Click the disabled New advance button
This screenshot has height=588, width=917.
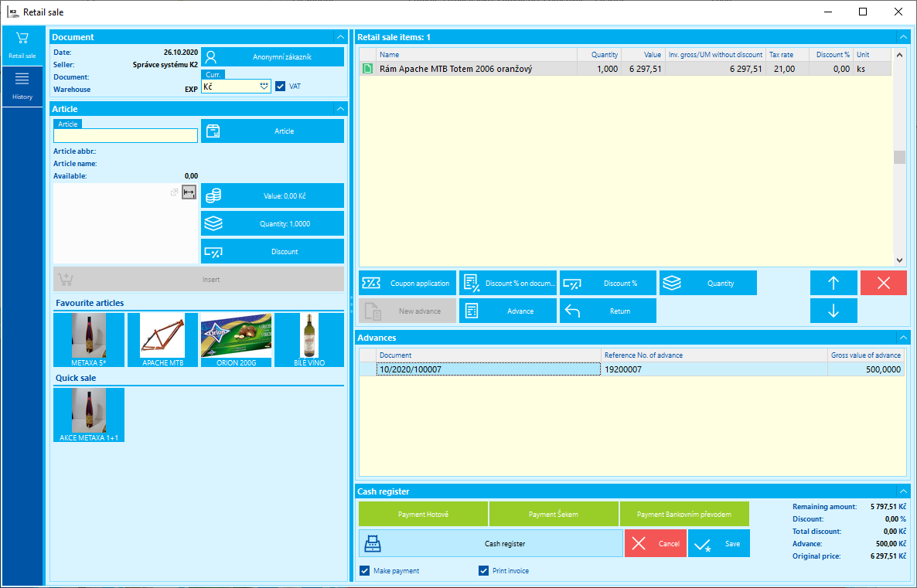pyautogui.click(x=407, y=311)
